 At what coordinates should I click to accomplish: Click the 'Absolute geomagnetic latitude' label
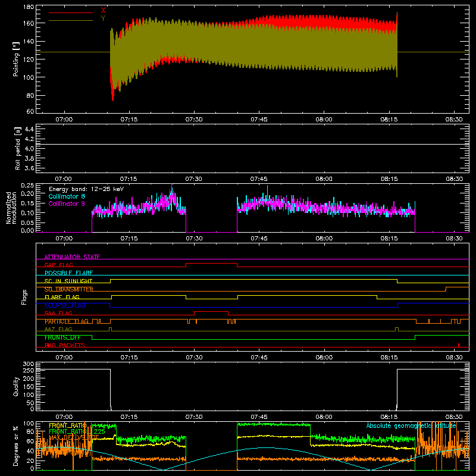tap(411, 426)
